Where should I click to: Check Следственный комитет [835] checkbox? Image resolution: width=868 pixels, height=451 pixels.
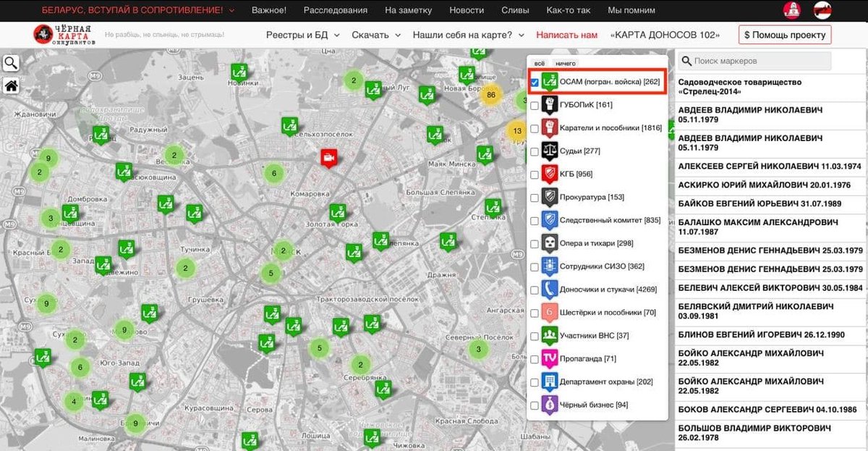(x=535, y=221)
